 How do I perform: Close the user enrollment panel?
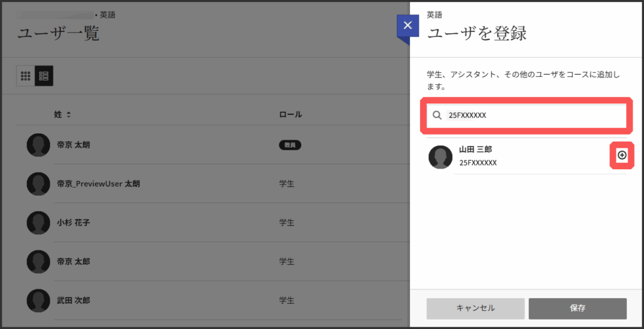(408, 26)
